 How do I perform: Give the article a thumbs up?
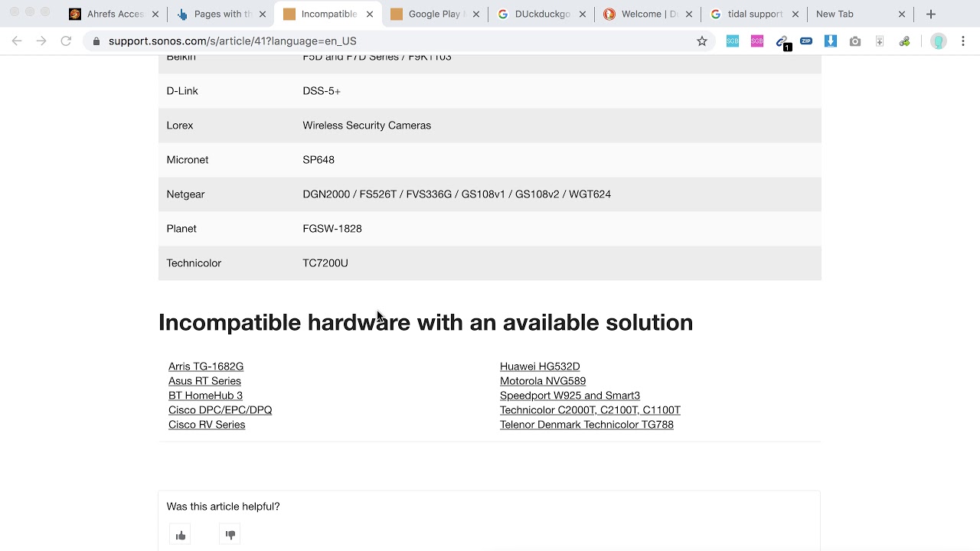click(181, 535)
